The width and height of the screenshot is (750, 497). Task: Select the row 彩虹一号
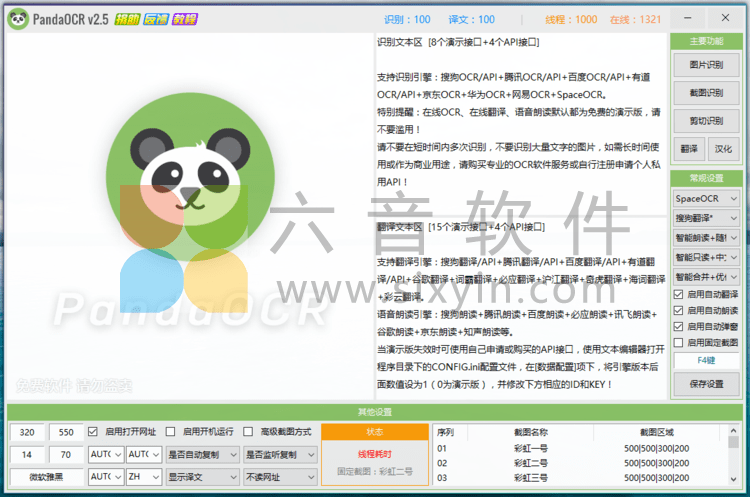(x=580, y=449)
